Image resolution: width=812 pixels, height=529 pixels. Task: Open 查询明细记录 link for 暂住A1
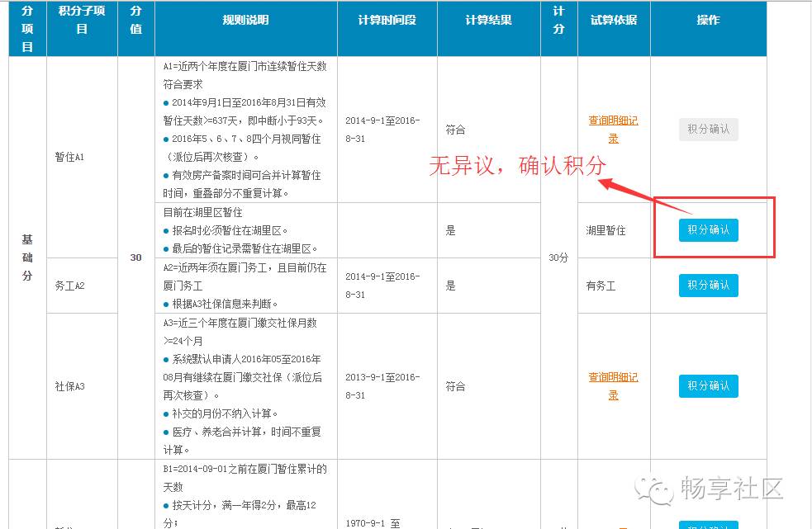(613, 130)
